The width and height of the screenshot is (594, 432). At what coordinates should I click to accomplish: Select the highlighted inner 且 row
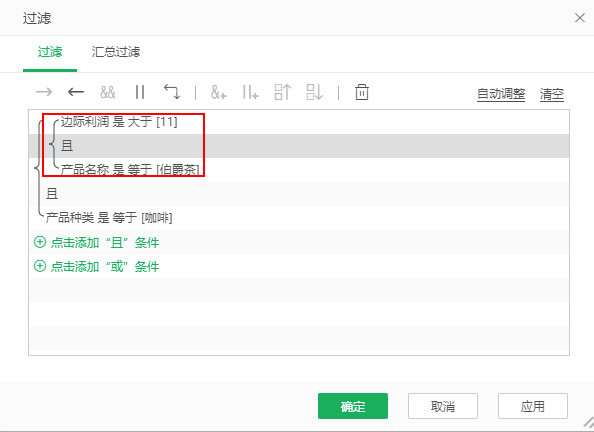pyautogui.click(x=299, y=146)
